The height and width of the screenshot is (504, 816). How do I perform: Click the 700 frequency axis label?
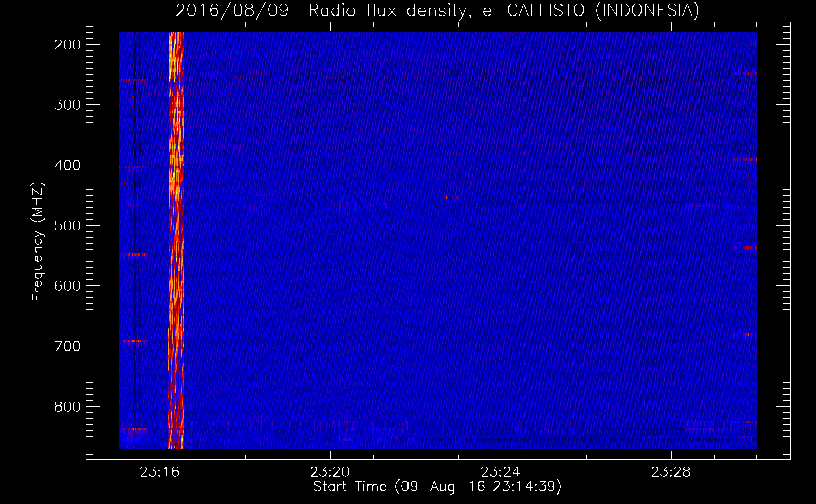coord(68,346)
